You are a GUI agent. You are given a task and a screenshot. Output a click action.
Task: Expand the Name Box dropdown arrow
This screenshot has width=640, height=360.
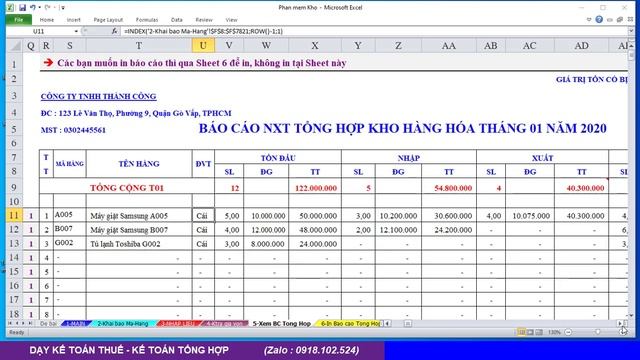[x=76, y=31]
